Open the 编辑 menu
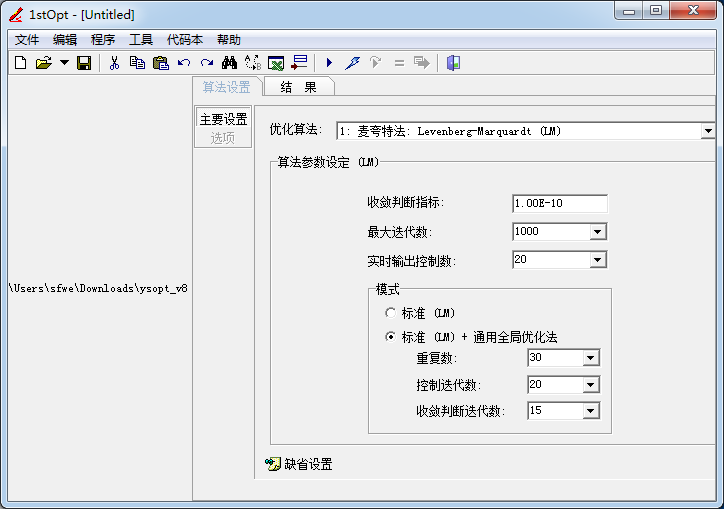The image size is (724, 509). pos(65,40)
